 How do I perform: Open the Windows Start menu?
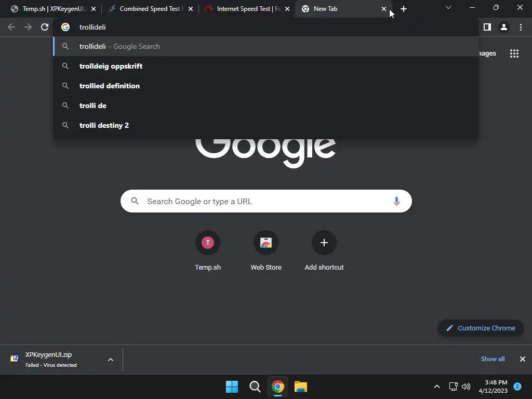[232, 387]
